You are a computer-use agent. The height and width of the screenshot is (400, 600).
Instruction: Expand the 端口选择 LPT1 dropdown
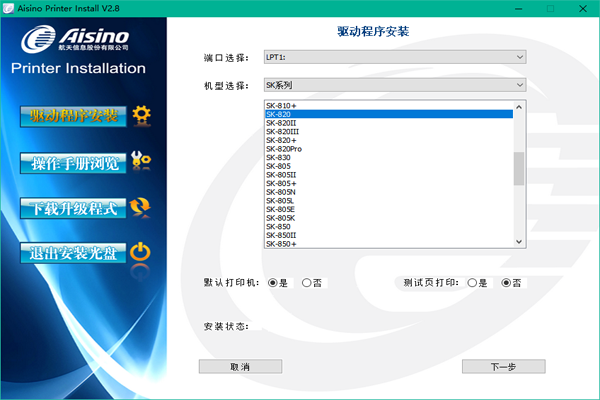click(395, 57)
